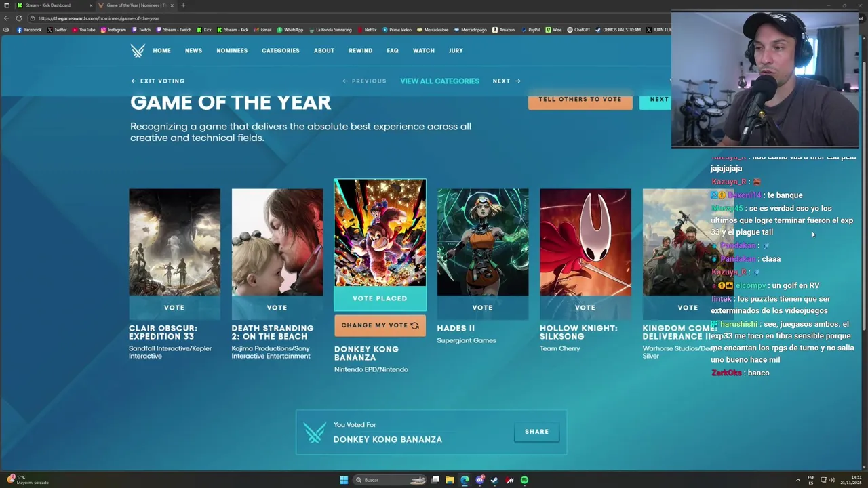This screenshot has height=488, width=868.
Task: Vote for Clair Obscur: Expedition 33
Action: 174,308
